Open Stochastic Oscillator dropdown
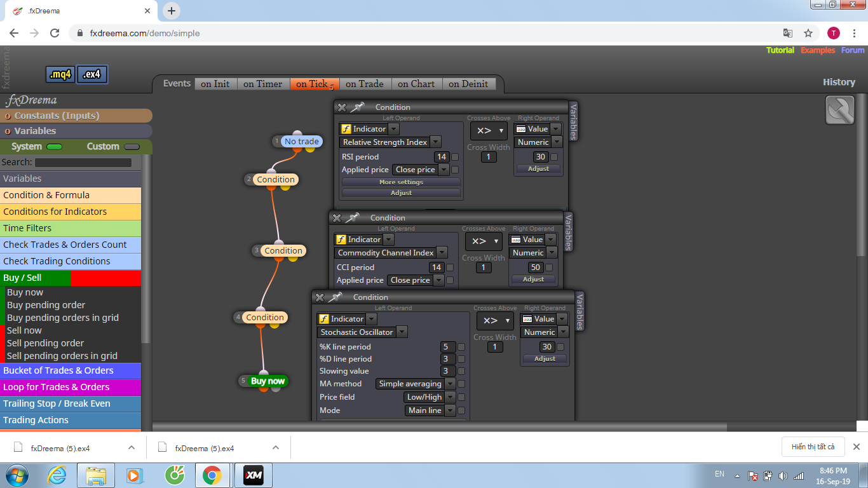The width and height of the screenshot is (868, 488). [x=362, y=332]
